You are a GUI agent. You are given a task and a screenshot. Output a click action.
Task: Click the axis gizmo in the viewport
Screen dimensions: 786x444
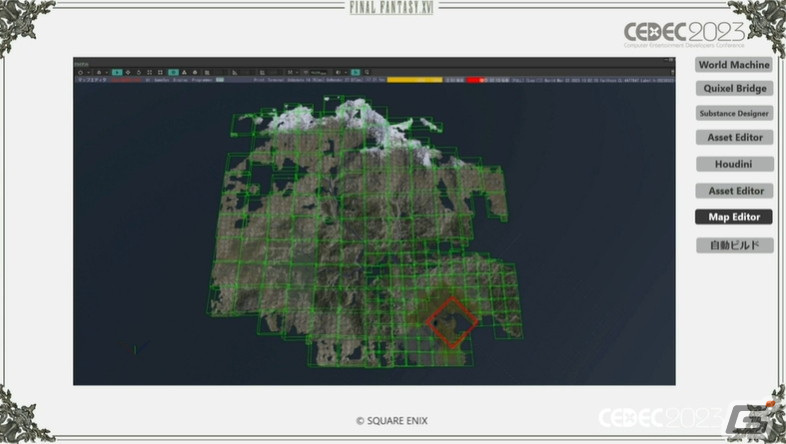click(x=135, y=347)
